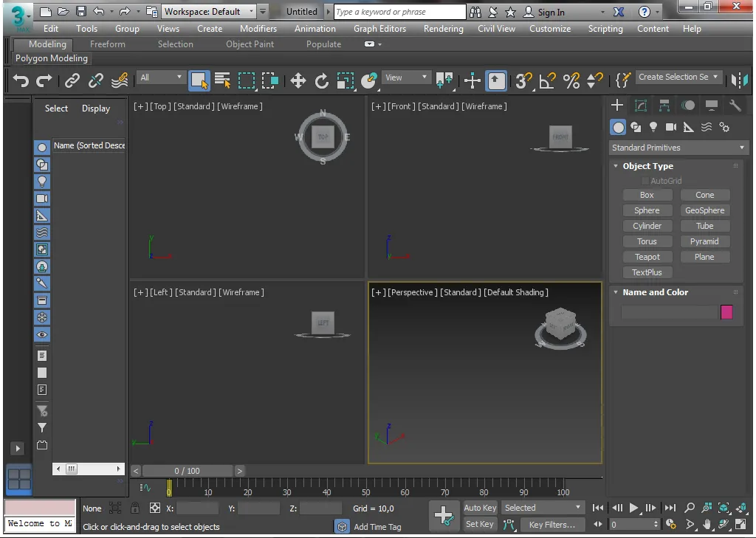Switch to the Utilities wrench panel tab
Screen dimensions: 756x538
(735, 106)
